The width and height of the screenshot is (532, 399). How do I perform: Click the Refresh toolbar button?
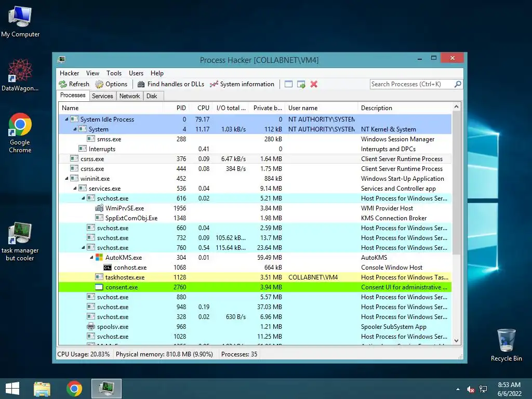[74, 84]
